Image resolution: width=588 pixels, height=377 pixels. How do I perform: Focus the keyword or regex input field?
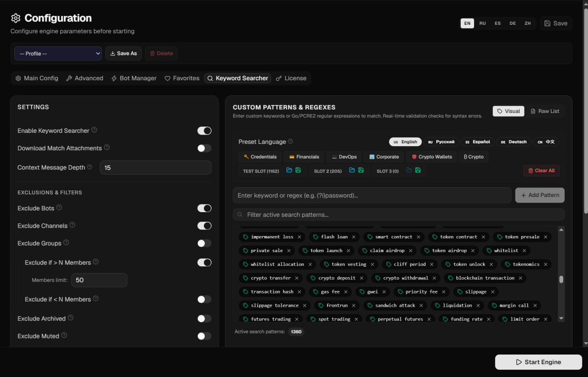click(372, 195)
